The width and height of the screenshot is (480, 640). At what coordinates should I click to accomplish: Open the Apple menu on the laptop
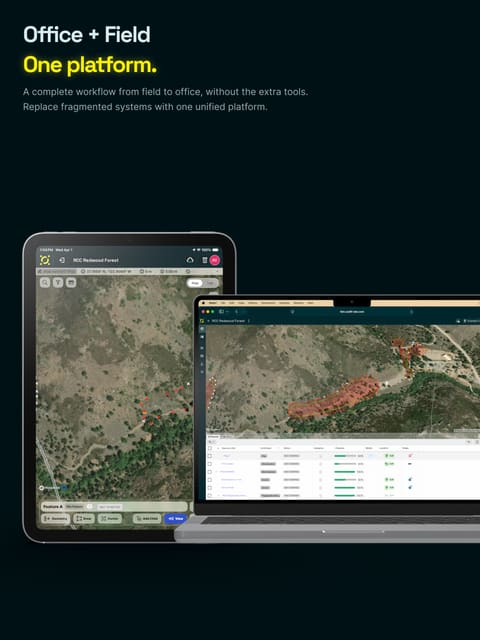click(203, 303)
